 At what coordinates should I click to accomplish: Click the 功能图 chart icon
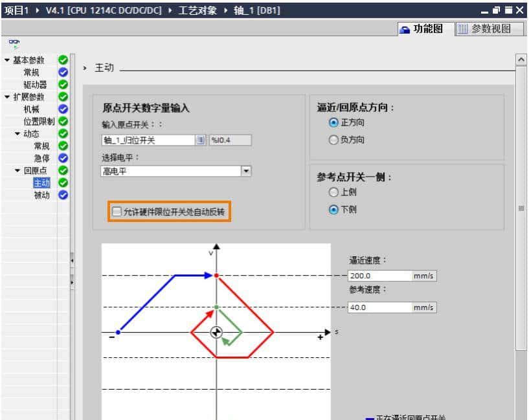[x=405, y=28]
